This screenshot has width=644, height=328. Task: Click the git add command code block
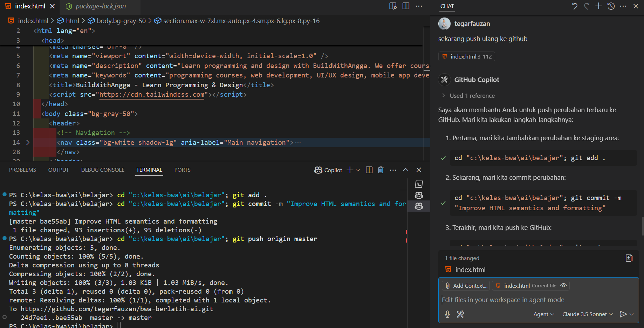(x=543, y=158)
